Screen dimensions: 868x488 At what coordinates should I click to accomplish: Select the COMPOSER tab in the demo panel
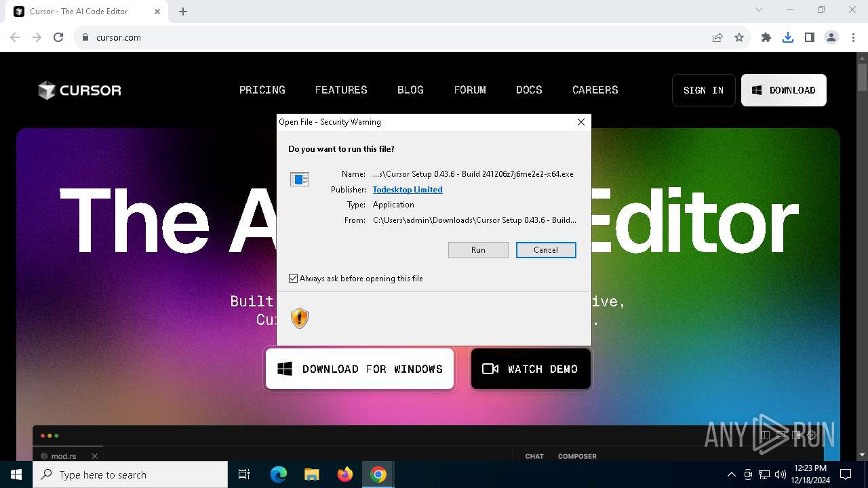(x=577, y=456)
